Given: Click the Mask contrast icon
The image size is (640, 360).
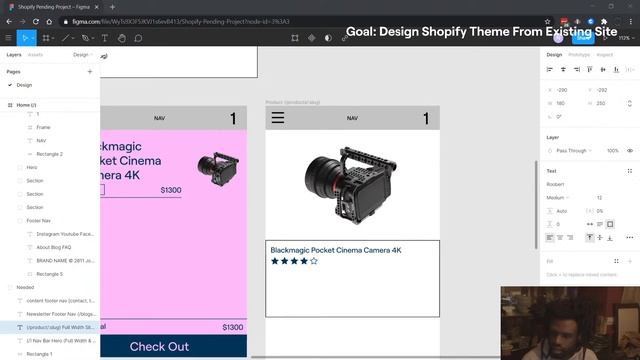Looking at the screenshot, I should pos(328,38).
